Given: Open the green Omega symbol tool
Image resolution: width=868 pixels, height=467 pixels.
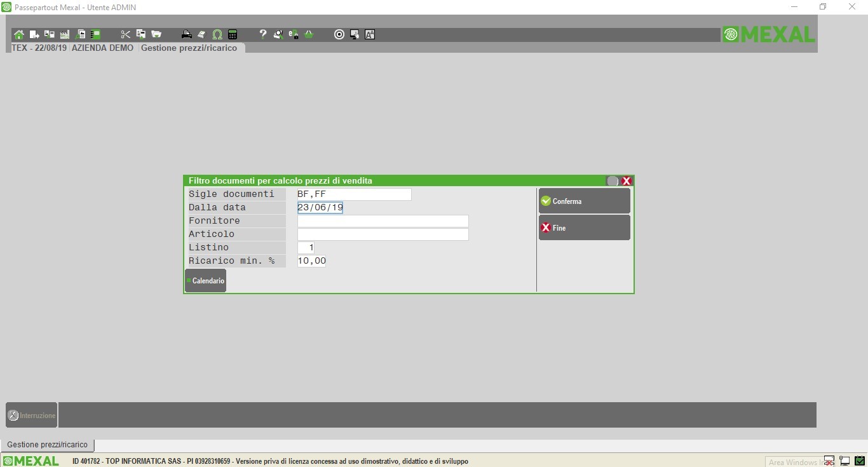Looking at the screenshot, I should pyautogui.click(x=217, y=34).
